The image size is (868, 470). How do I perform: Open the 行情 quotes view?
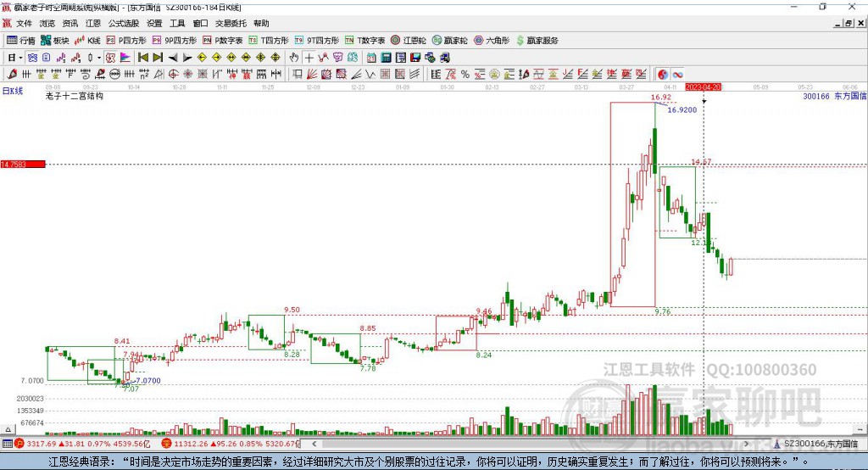[21, 41]
